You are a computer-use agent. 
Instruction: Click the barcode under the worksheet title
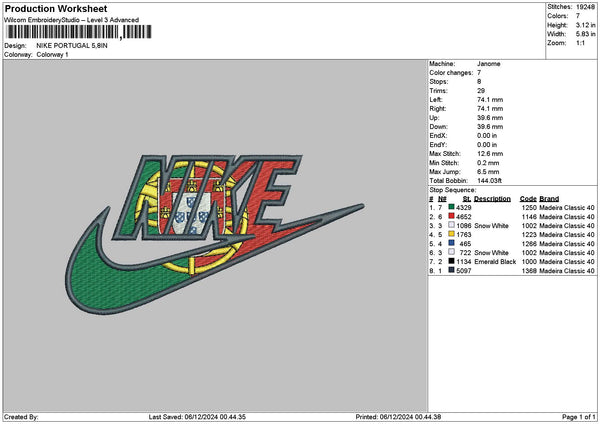click(x=79, y=32)
